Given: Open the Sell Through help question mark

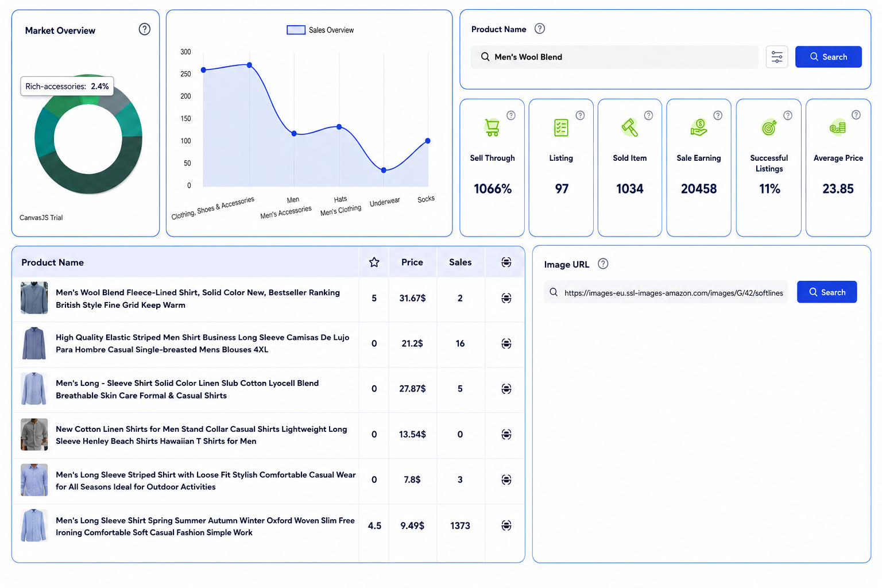Looking at the screenshot, I should [511, 115].
